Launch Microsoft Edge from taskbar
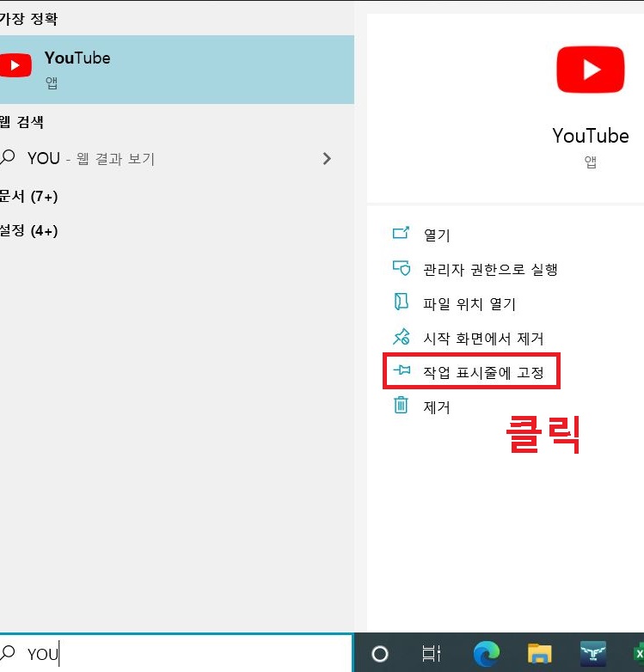 [486, 654]
